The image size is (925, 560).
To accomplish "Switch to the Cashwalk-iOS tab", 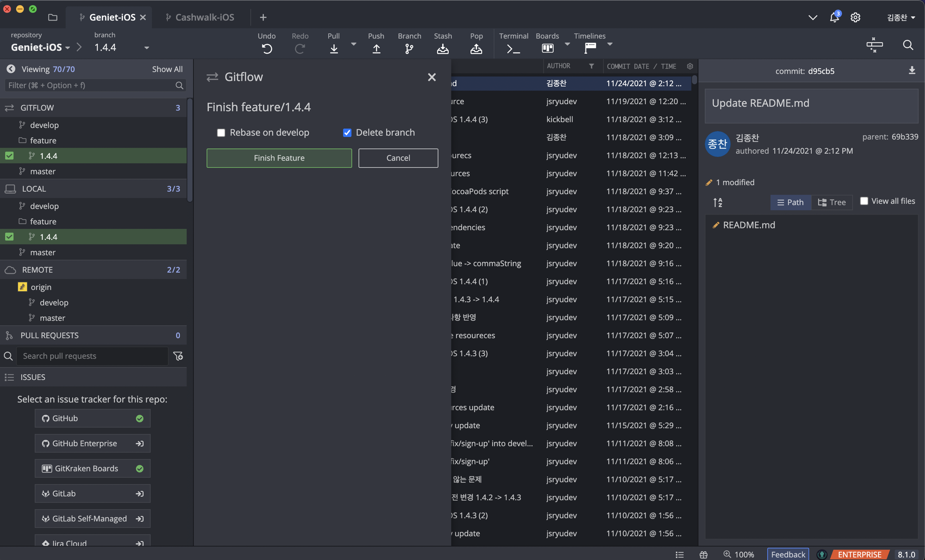I will [204, 17].
